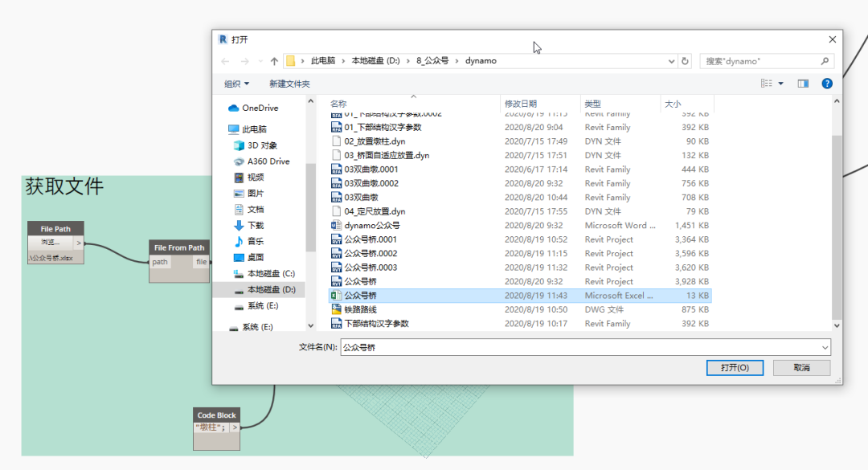
Task: Open the file name combo box dropdown
Action: tap(825, 348)
